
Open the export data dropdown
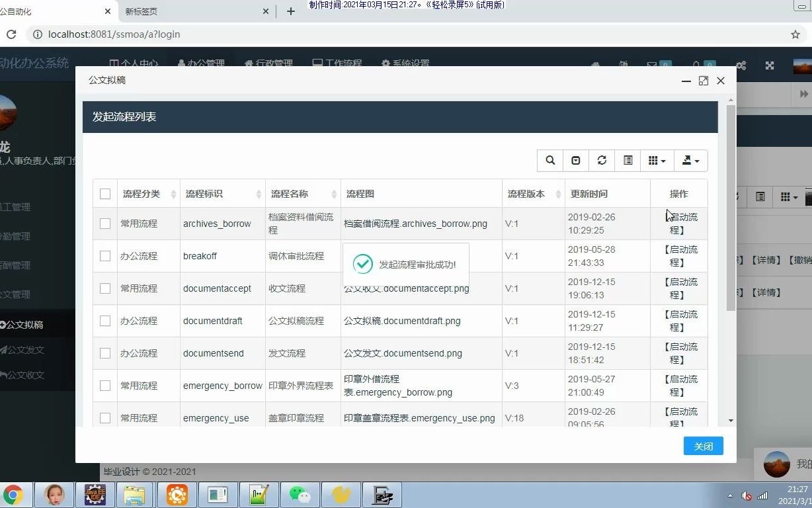pos(690,161)
